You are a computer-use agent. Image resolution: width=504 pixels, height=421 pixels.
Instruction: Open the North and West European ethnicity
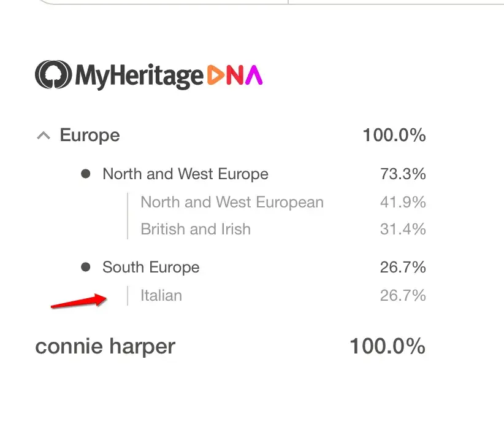[232, 203]
